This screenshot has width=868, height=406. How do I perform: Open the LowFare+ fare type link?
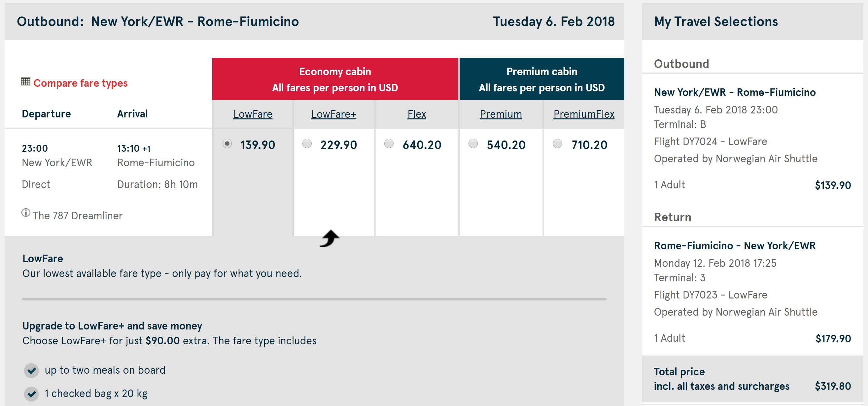click(x=333, y=114)
